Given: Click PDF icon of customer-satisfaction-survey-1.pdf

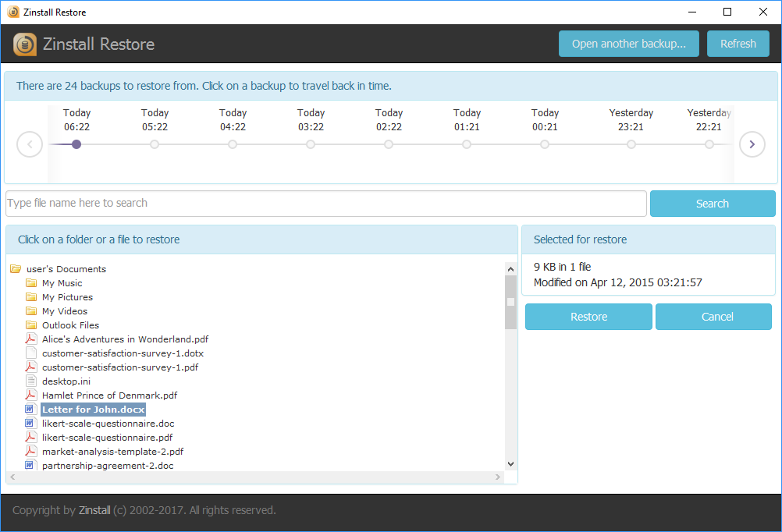Looking at the screenshot, I should click(x=31, y=367).
